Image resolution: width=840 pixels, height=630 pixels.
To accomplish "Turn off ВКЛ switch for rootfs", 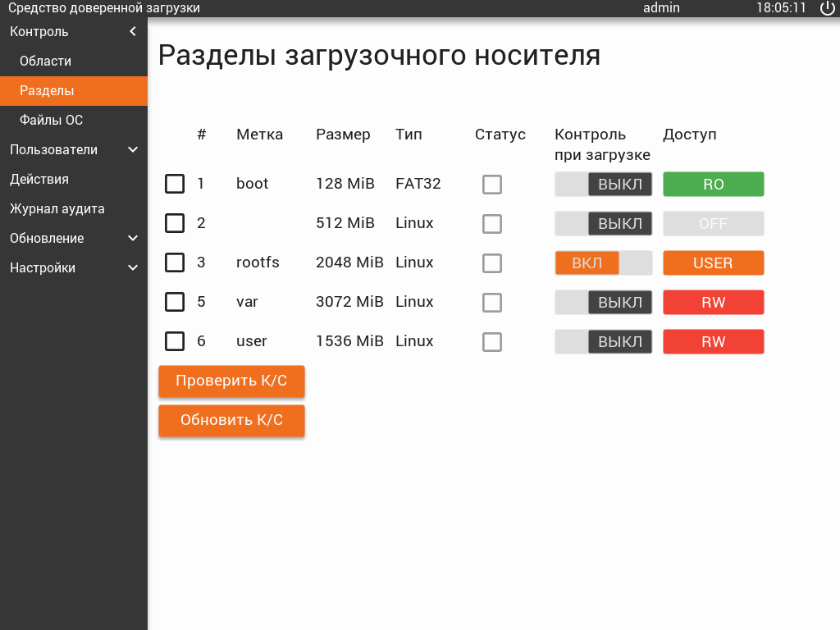I will (603, 263).
